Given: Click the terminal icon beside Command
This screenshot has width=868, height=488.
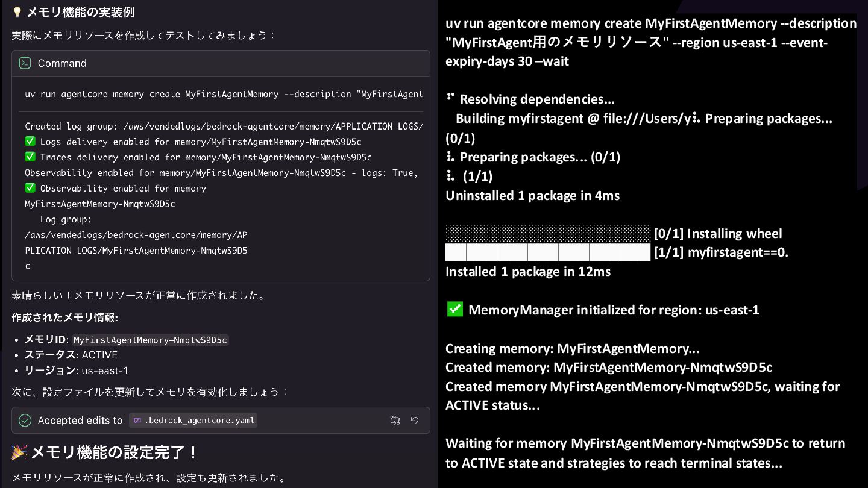Looking at the screenshot, I should coord(25,63).
